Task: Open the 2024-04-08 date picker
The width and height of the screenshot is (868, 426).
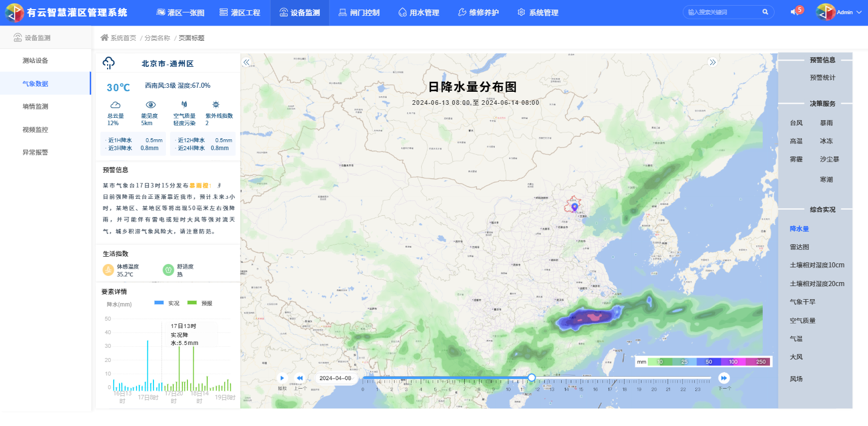Action: (335, 378)
